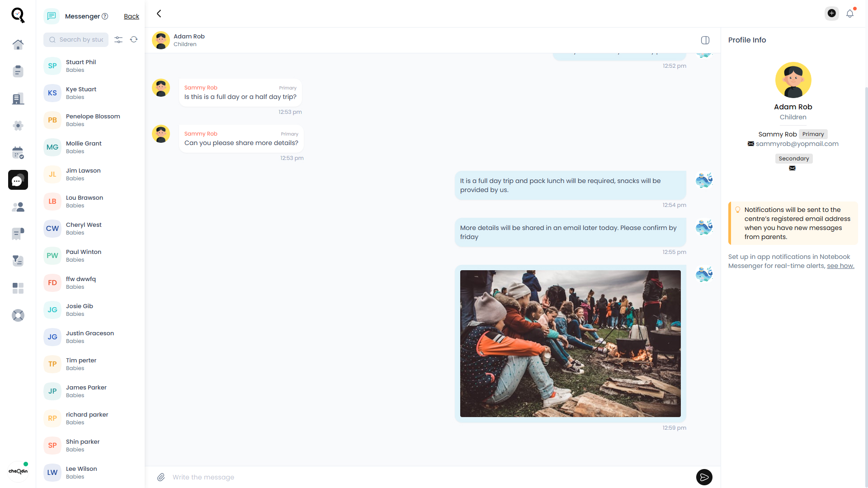Click the Q logo at top left
Image resolution: width=868 pixels, height=488 pixels.
18,15
